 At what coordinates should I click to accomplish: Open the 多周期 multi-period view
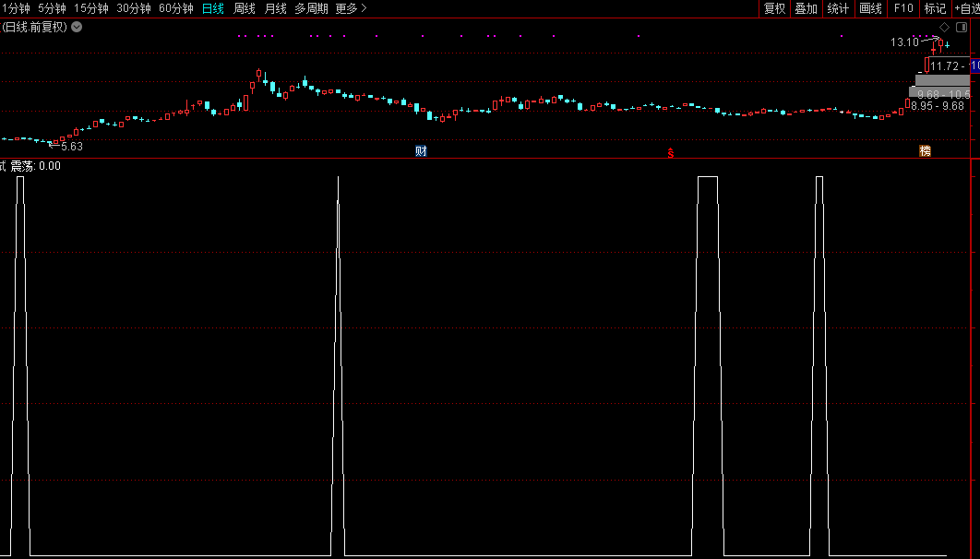tap(311, 8)
